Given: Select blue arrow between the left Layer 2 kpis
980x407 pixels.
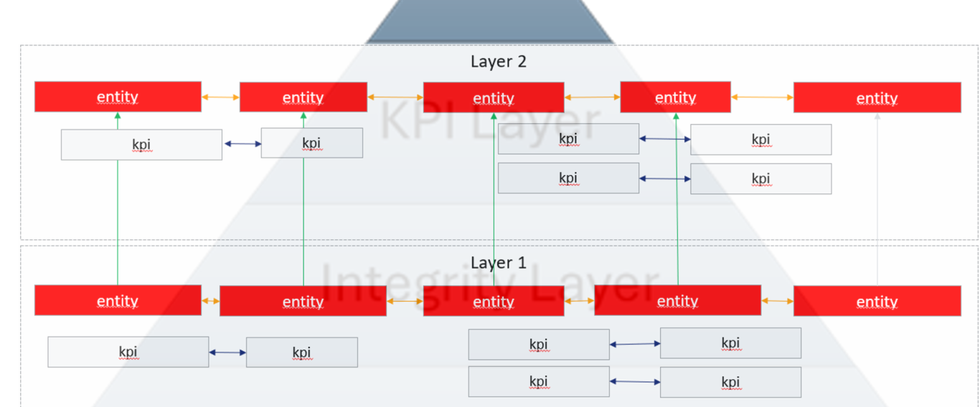Looking at the screenshot, I should [242, 144].
